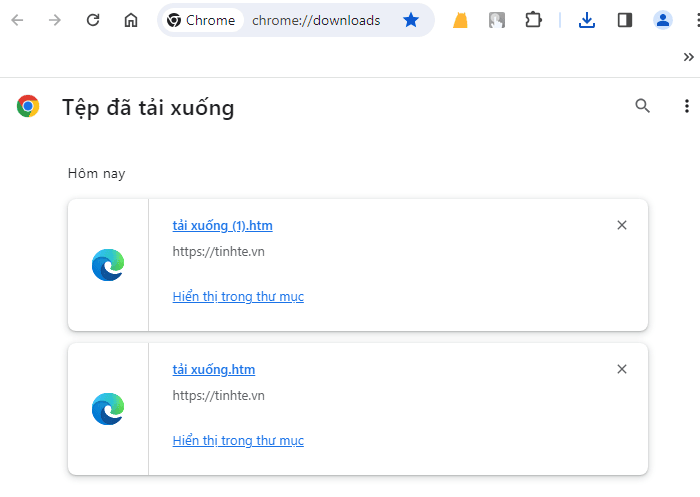This screenshot has height=497, width=700.
Task: Open file tải xuống.htm
Action: coord(213,370)
